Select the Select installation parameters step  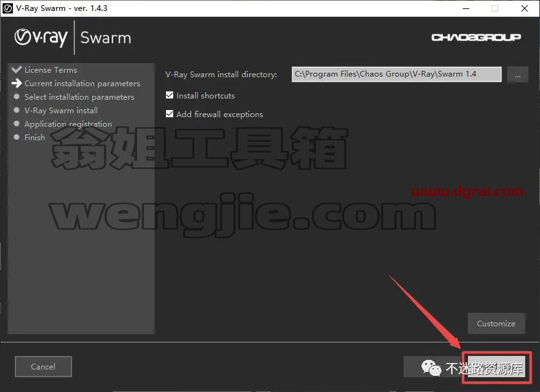[79, 97]
